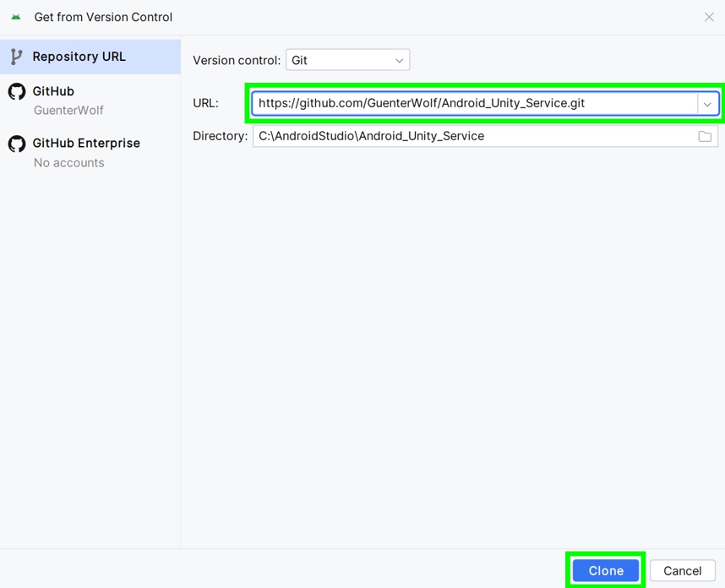Viewport: 725px width, 588px height.
Task: Click the Directory label
Action: (x=220, y=136)
